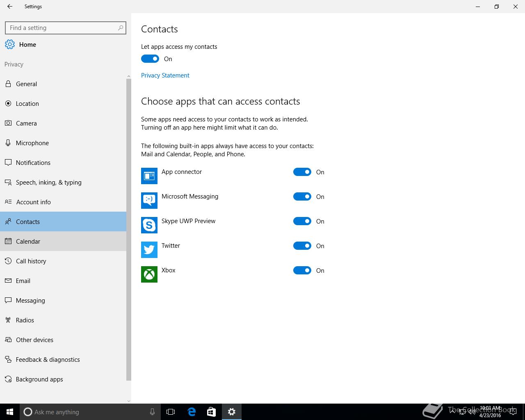Click the Notifications sidebar label
Image resolution: width=525 pixels, height=420 pixels.
point(33,162)
